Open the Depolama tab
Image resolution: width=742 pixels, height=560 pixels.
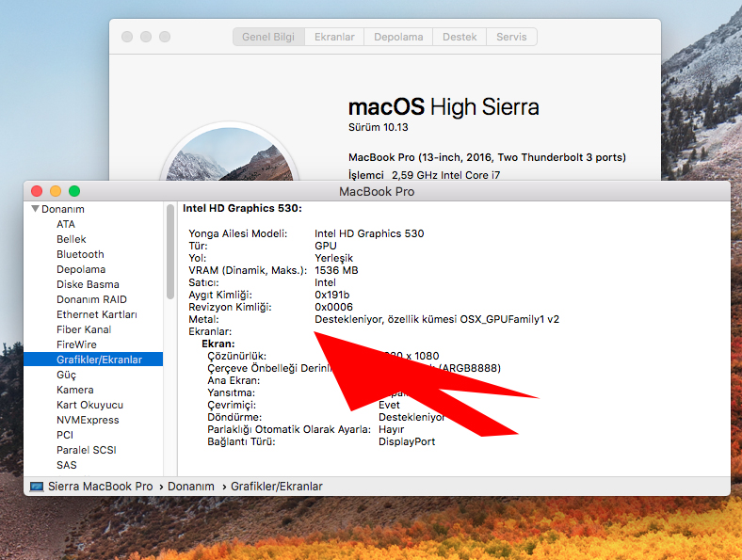398,37
